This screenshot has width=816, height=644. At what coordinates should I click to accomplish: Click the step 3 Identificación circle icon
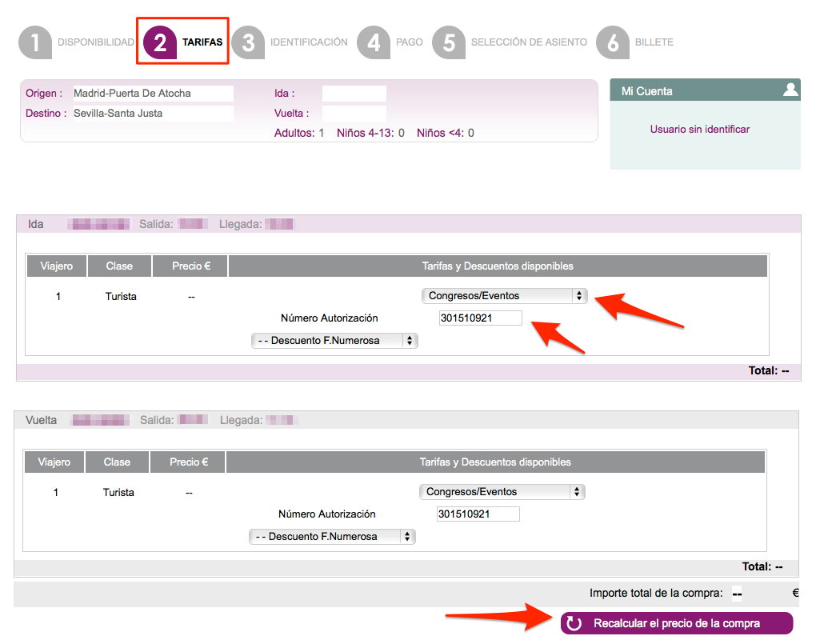click(x=248, y=42)
